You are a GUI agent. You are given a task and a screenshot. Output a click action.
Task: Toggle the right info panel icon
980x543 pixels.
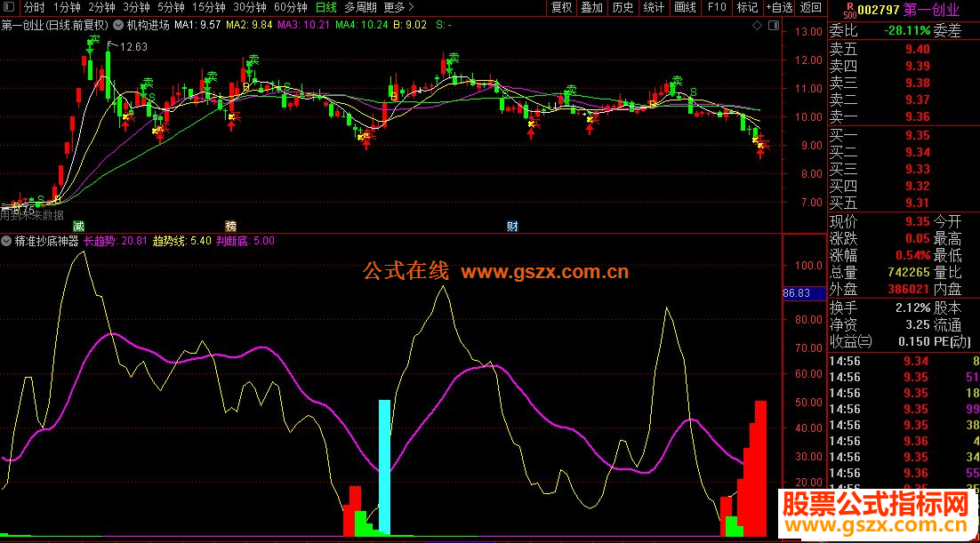773,26
